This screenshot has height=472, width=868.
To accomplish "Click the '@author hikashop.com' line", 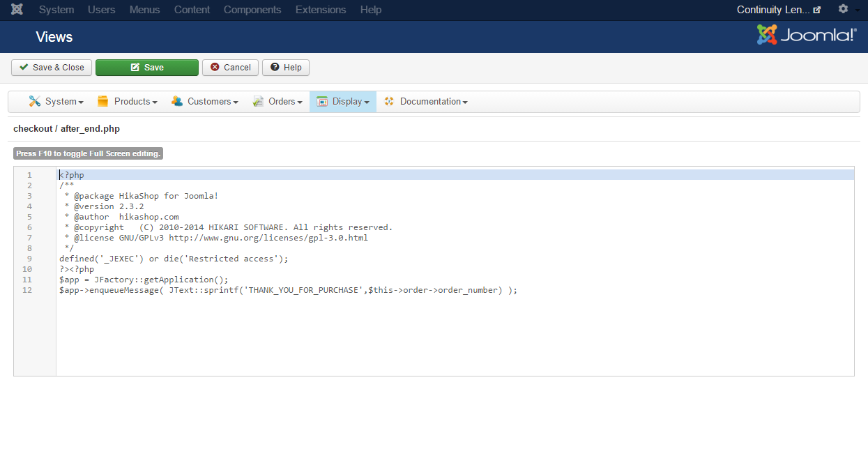I will point(121,217).
